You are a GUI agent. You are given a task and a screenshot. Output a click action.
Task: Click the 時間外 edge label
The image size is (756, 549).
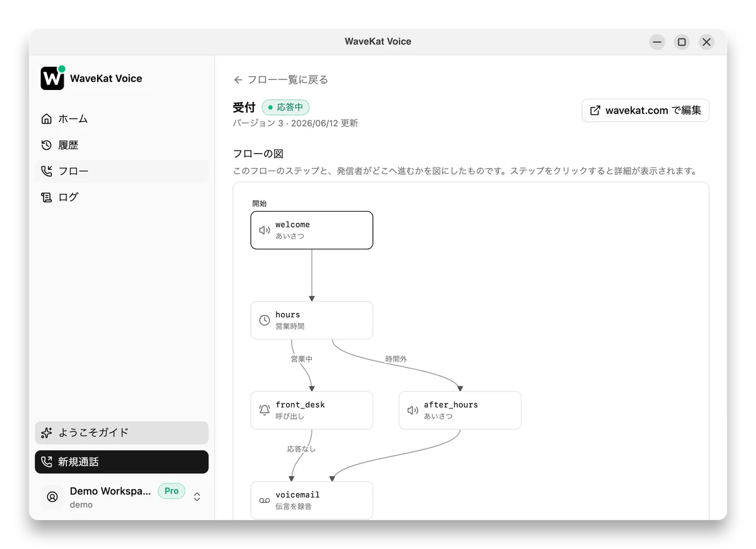[396, 359]
